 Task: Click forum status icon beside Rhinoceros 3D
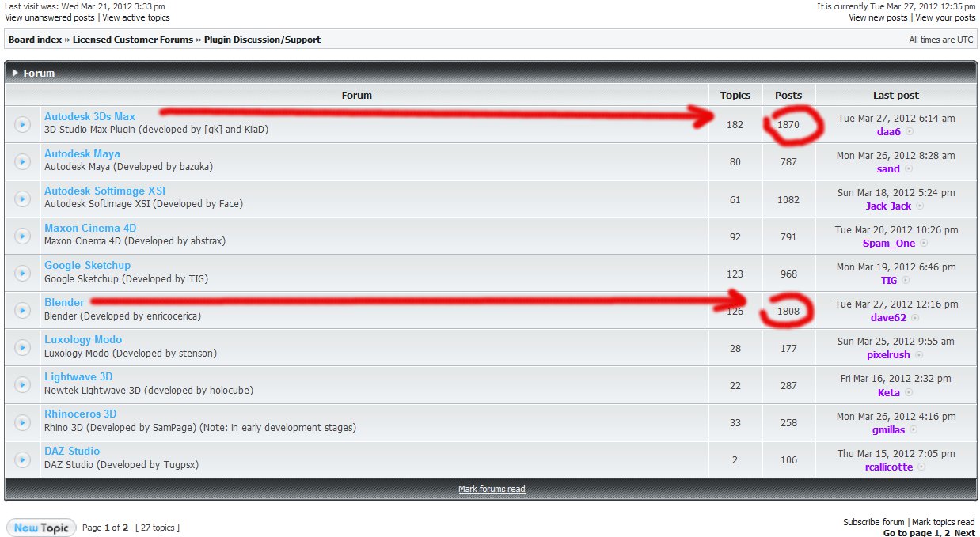point(22,422)
